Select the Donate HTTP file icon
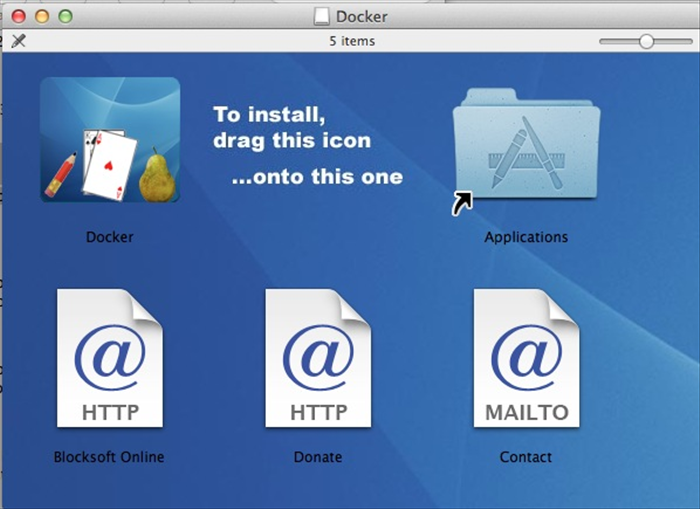The width and height of the screenshot is (700, 509). coord(318,358)
